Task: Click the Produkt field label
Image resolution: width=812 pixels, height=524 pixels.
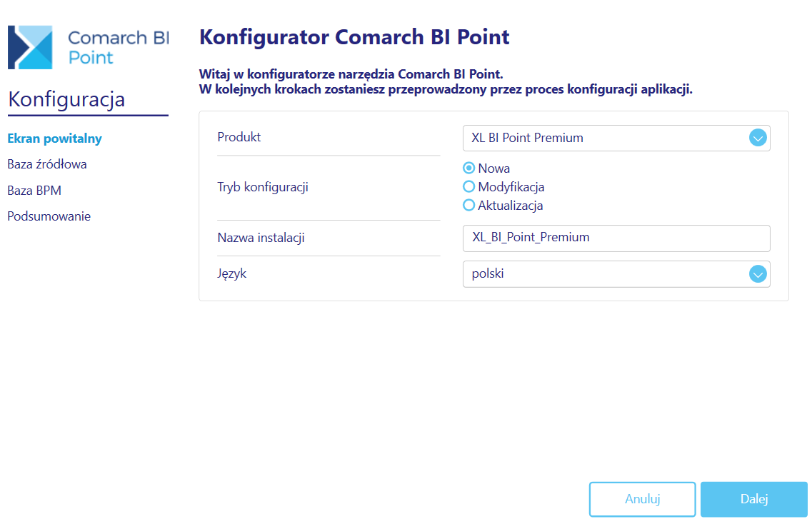Action: click(239, 137)
